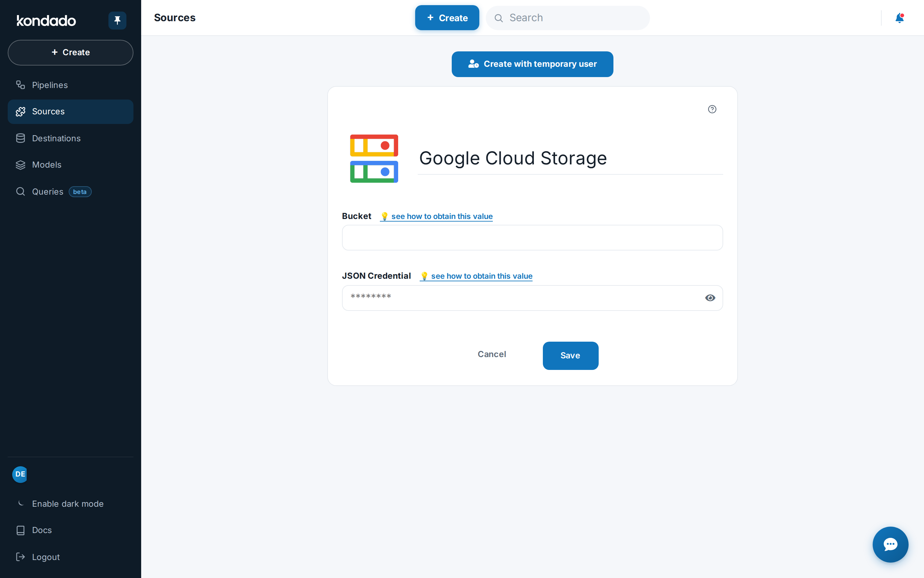
Task: Edit the Google Cloud Storage name field
Action: 570,158
